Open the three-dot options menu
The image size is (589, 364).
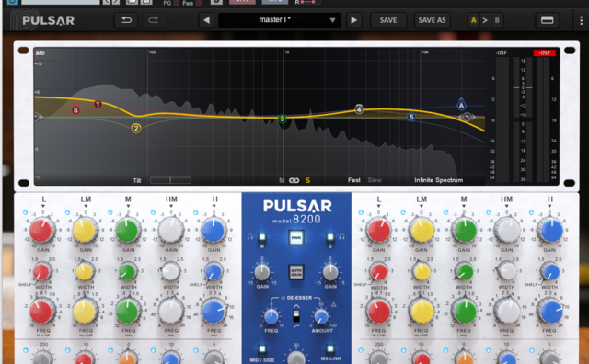(x=581, y=20)
